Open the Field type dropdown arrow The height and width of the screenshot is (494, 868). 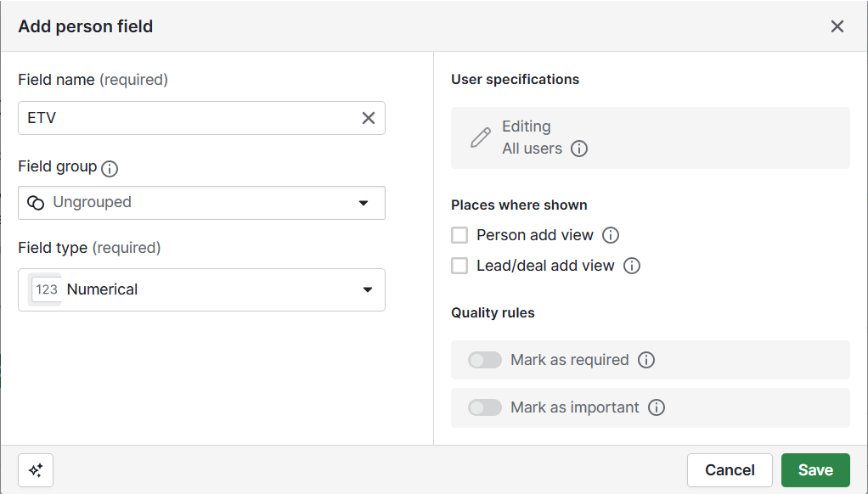[x=368, y=289]
